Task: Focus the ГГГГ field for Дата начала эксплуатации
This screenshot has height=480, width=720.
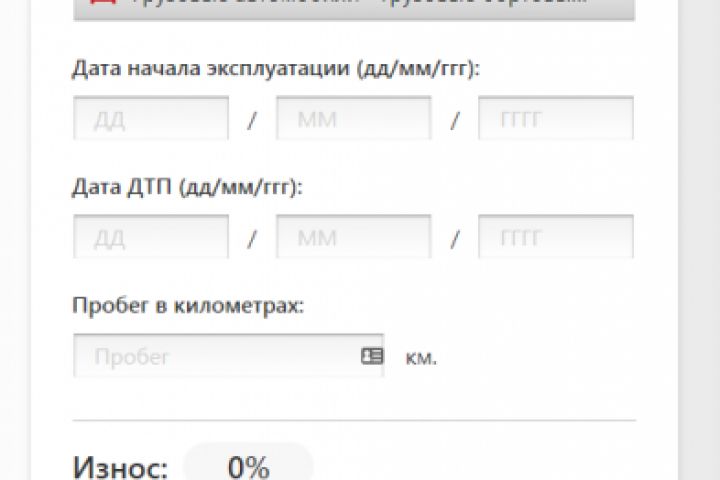Action: point(556,118)
